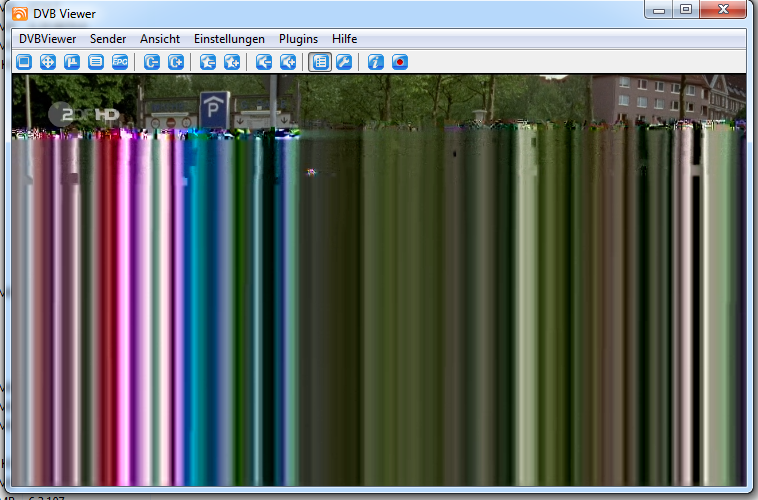Open settings via the wrench icon
Screen dimensions: 758x500
344,62
